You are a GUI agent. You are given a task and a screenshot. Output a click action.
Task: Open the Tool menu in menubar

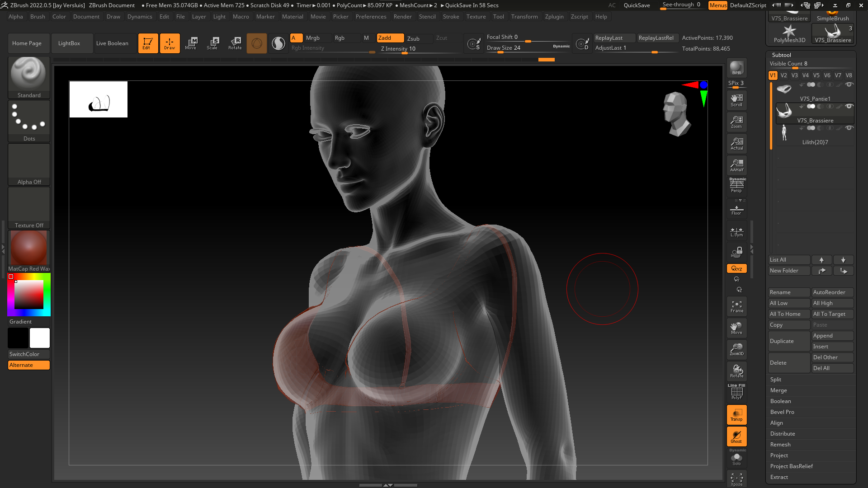(x=498, y=16)
